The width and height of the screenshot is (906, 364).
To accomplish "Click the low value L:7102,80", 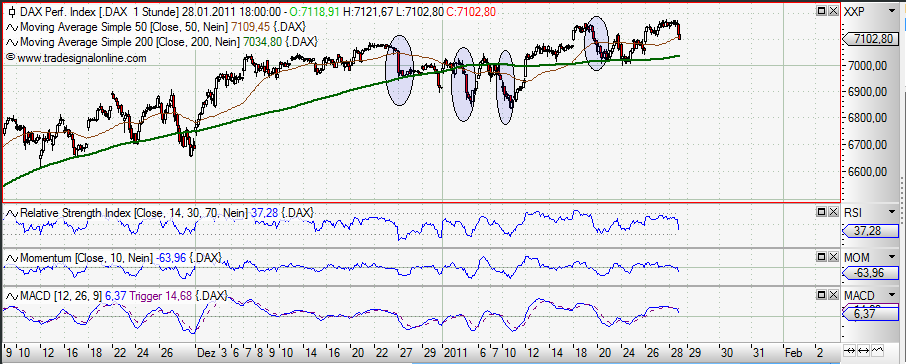I will click(x=419, y=12).
